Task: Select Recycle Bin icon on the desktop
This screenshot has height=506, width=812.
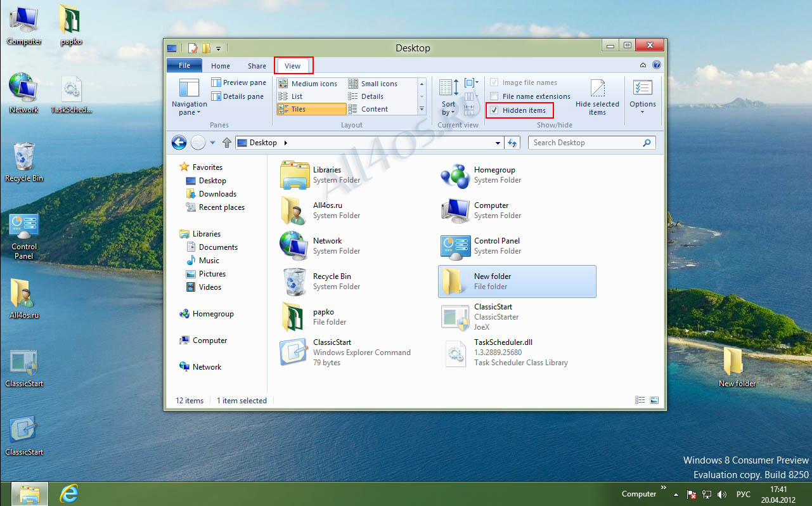Action: (x=24, y=162)
